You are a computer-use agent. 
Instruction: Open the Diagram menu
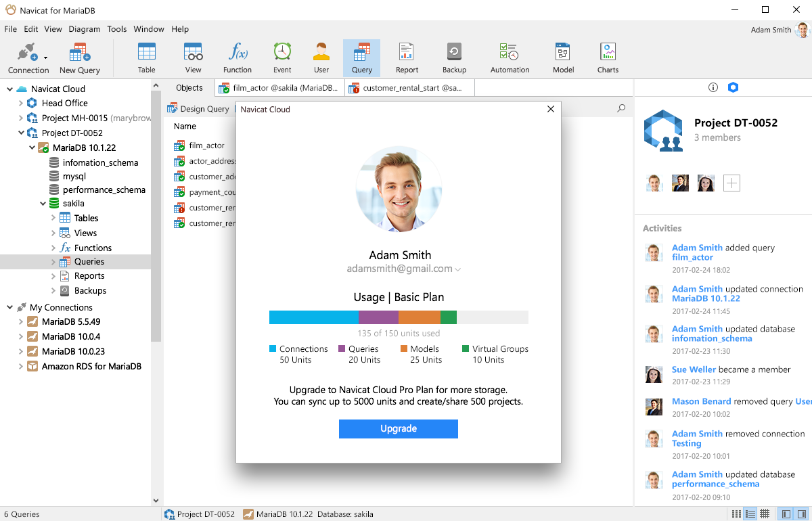pos(84,29)
